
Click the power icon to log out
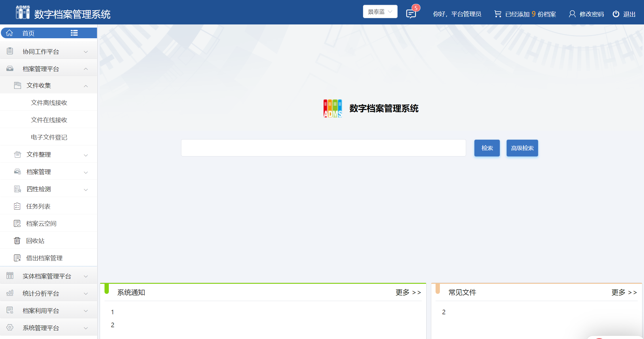[x=616, y=14]
